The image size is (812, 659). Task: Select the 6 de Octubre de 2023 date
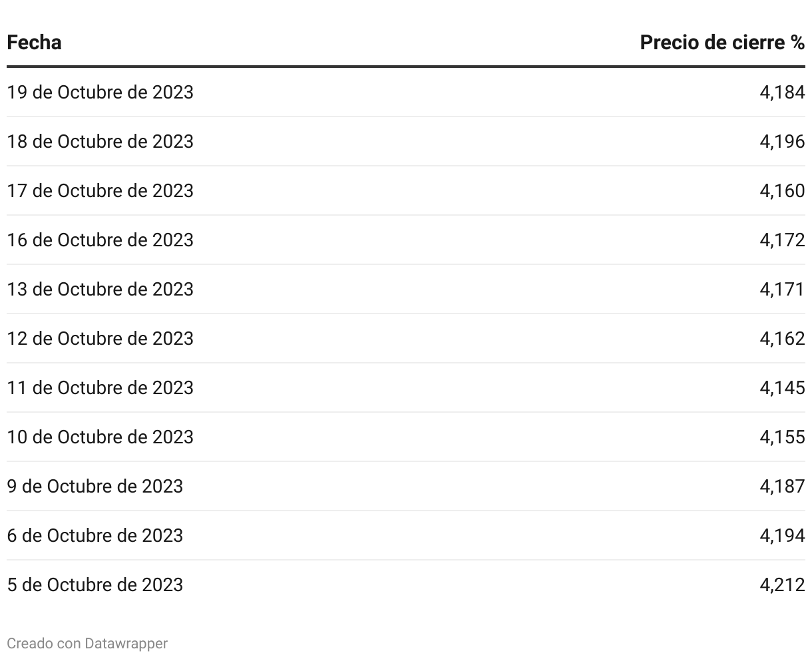(95, 535)
